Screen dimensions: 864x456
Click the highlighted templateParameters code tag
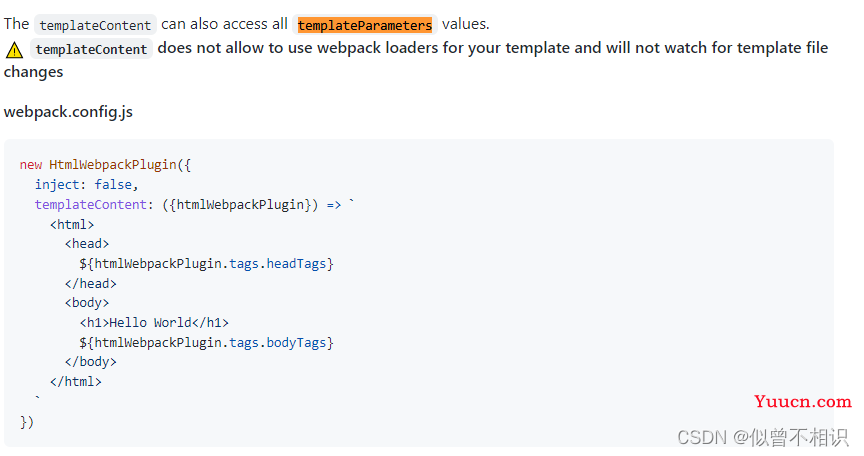[x=365, y=25]
